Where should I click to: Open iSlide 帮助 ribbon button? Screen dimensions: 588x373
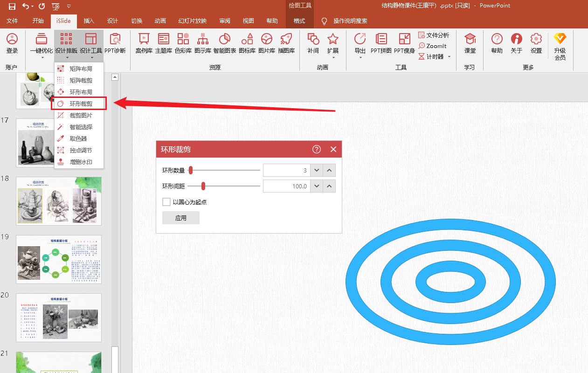coord(497,43)
